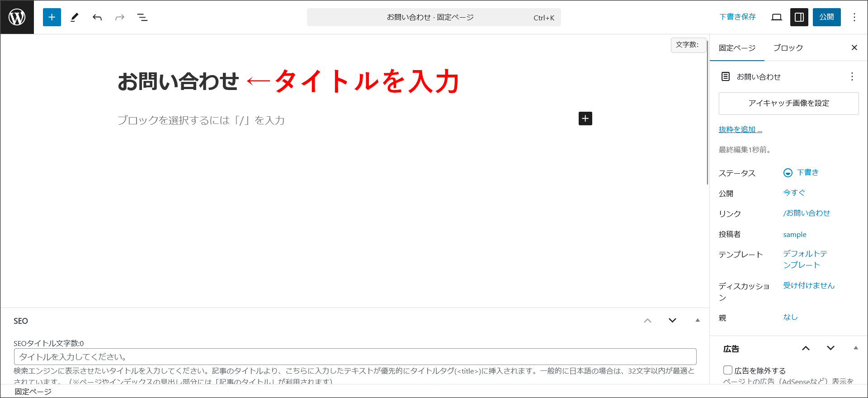Click the SEO title input field

(x=355, y=357)
